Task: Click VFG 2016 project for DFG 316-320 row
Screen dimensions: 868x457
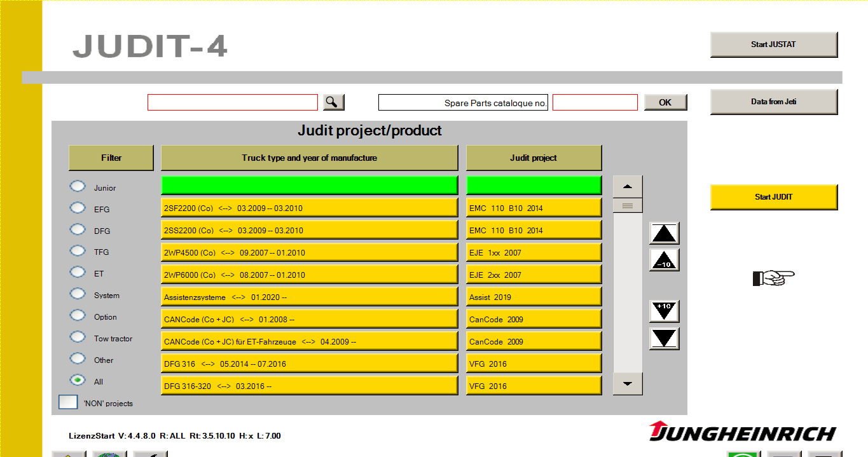Action: [x=534, y=386]
